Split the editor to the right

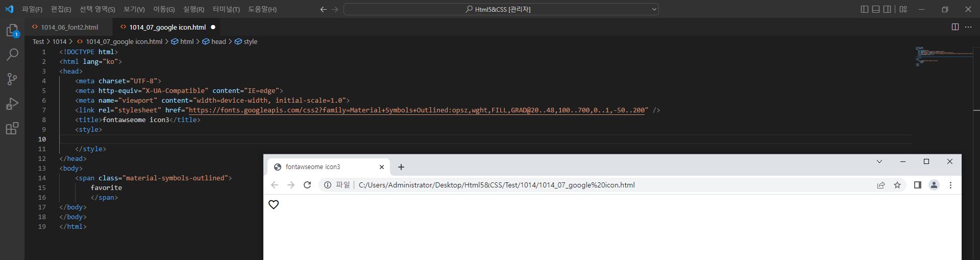pos(955,27)
